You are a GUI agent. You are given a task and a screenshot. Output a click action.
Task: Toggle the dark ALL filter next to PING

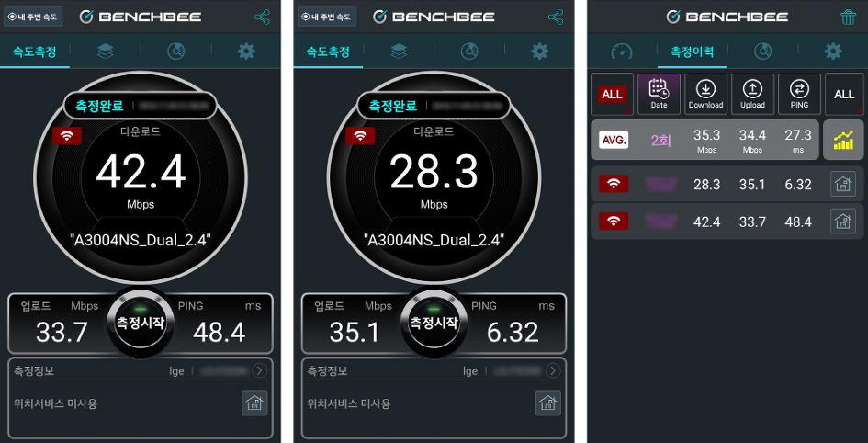(844, 94)
